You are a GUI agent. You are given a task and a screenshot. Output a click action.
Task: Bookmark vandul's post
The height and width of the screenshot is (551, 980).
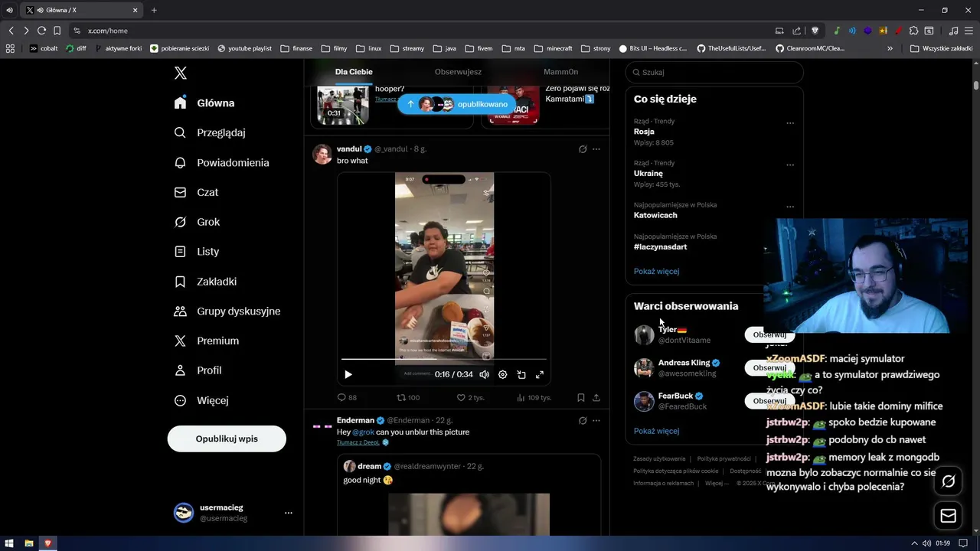coord(581,397)
